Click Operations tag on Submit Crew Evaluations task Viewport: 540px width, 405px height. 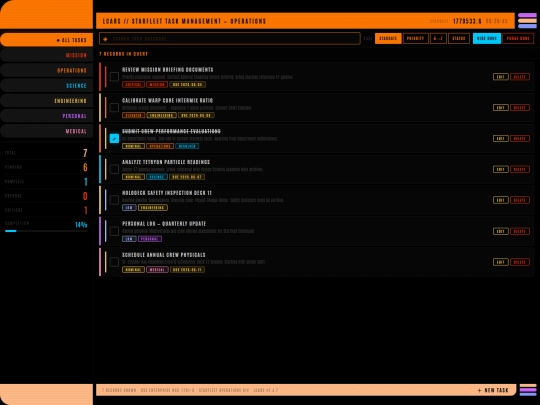[160, 146]
